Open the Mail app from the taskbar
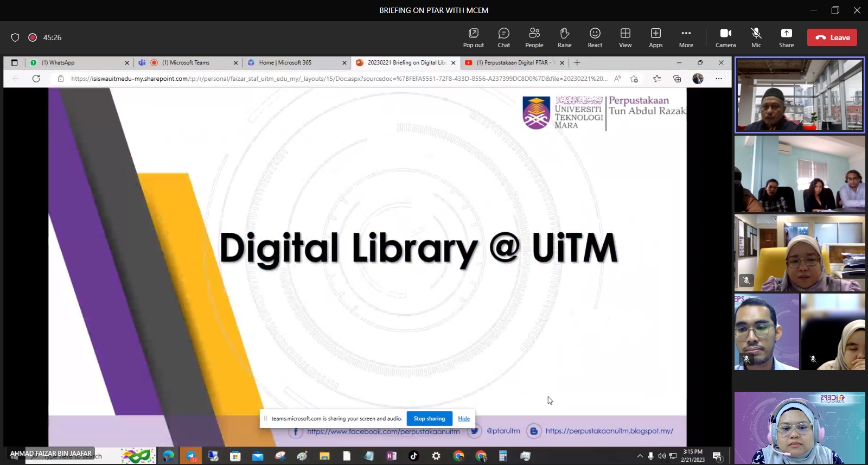The image size is (868, 465). click(258, 456)
